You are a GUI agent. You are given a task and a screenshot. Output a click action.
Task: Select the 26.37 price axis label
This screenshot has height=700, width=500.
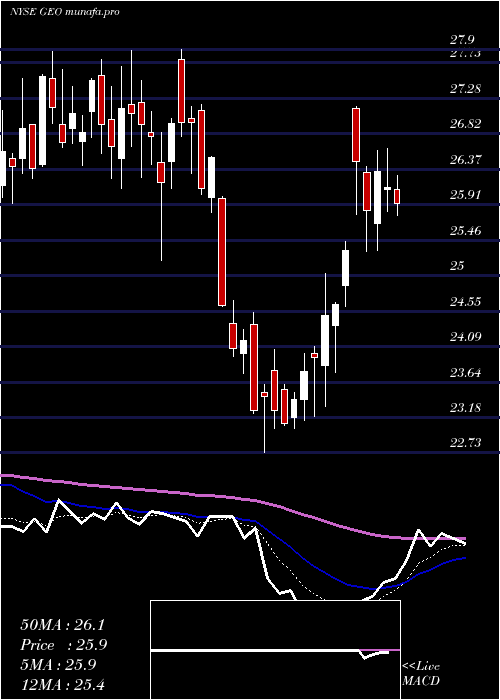pyautogui.click(x=465, y=159)
